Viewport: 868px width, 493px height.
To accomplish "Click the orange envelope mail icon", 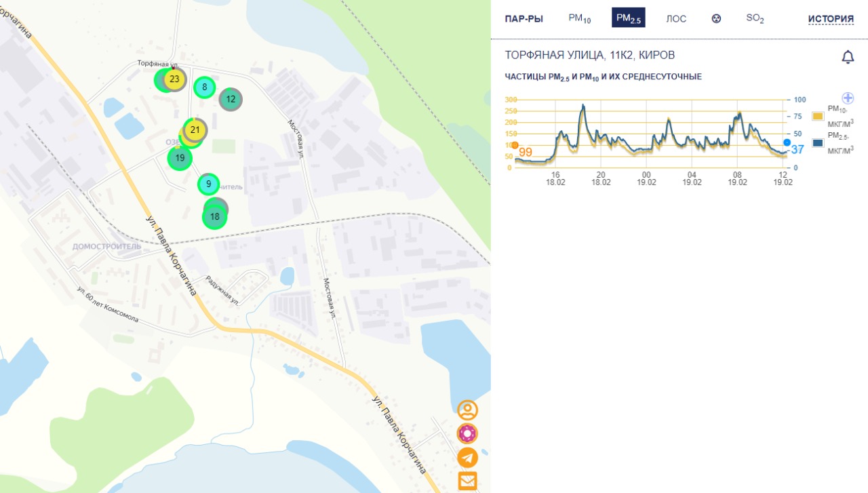I will 467,481.
